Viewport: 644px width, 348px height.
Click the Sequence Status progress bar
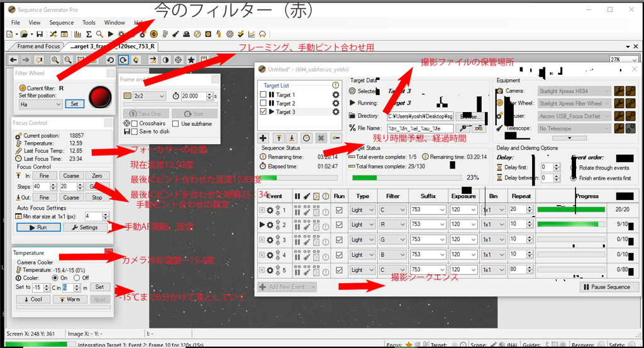click(x=299, y=178)
